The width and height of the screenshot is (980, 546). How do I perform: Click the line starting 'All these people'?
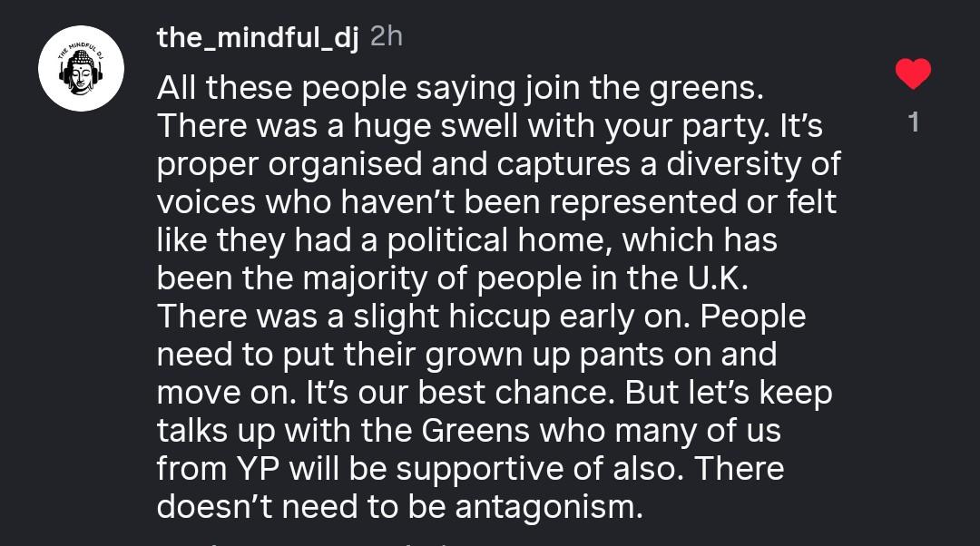(x=461, y=89)
